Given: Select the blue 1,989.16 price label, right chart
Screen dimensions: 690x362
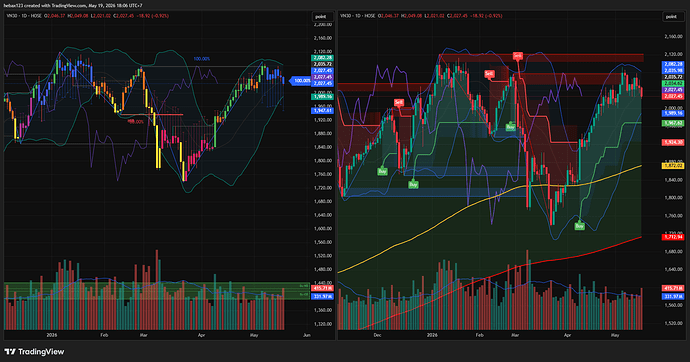Looking at the screenshot, I should pyautogui.click(x=673, y=113).
